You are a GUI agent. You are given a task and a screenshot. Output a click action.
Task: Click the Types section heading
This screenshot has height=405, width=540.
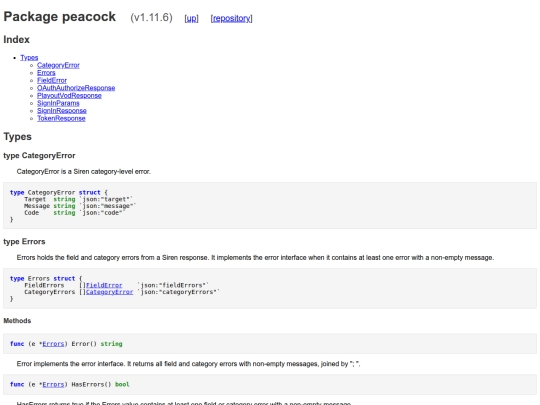pos(18,137)
